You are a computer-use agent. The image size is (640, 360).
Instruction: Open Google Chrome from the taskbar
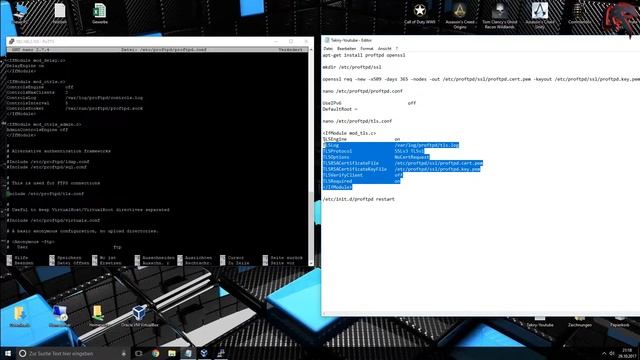click(x=156, y=353)
